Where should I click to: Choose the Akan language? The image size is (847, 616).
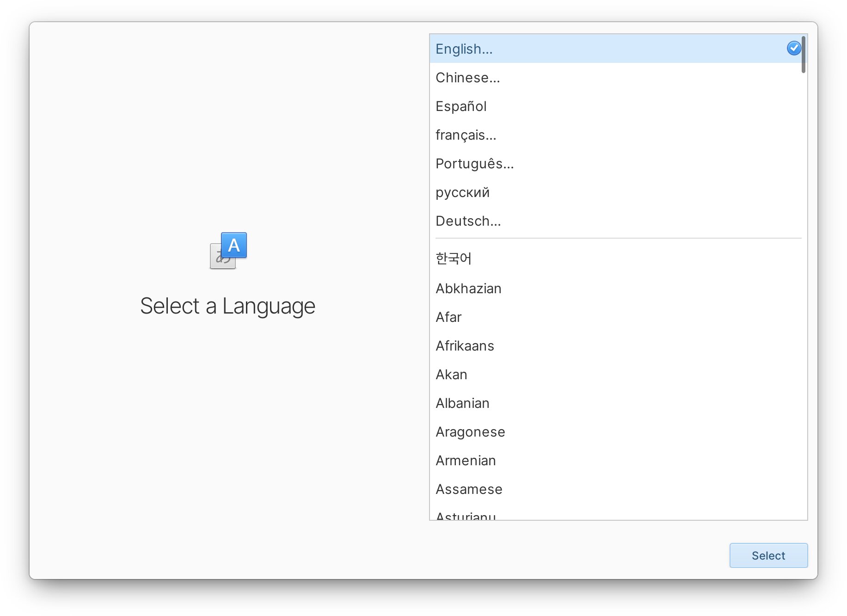[x=451, y=375]
